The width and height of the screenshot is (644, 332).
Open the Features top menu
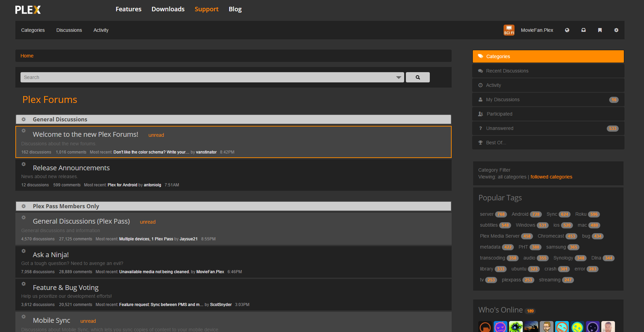(x=128, y=9)
